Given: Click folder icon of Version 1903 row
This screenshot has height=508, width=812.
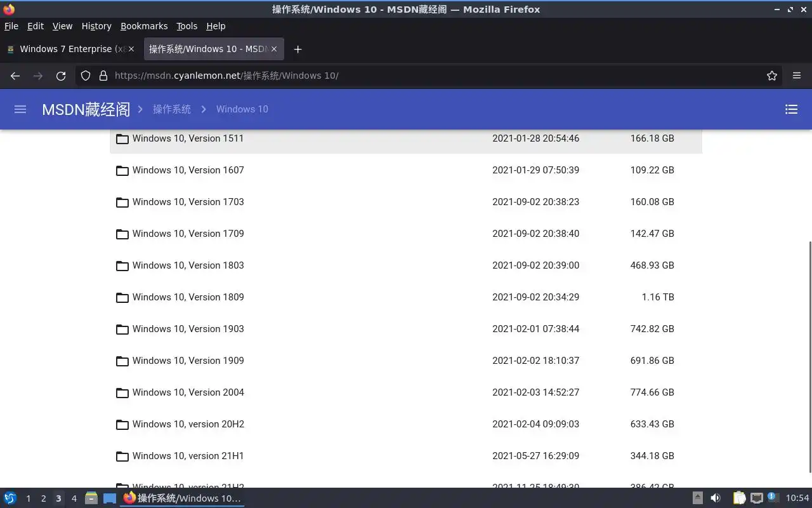Looking at the screenshot, I should [122, 329].
